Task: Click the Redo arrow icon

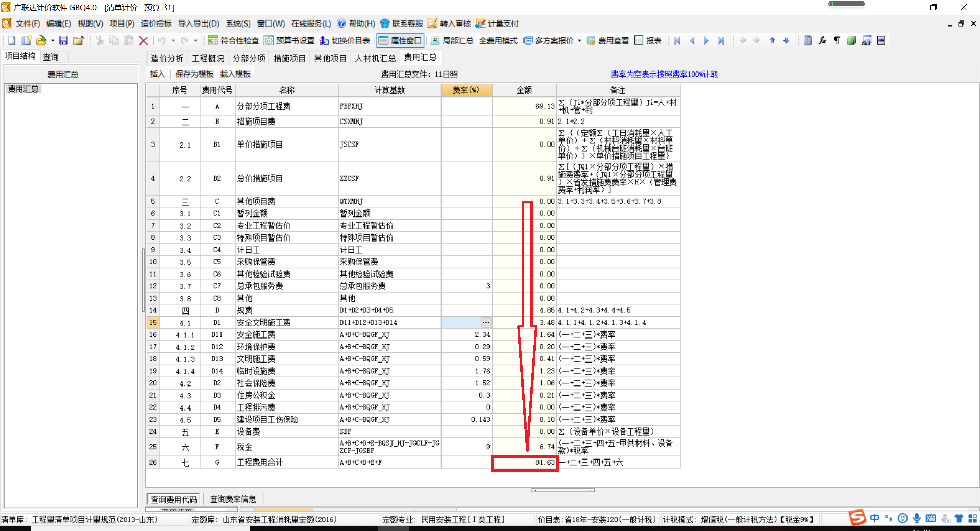Action: point(185,40)
